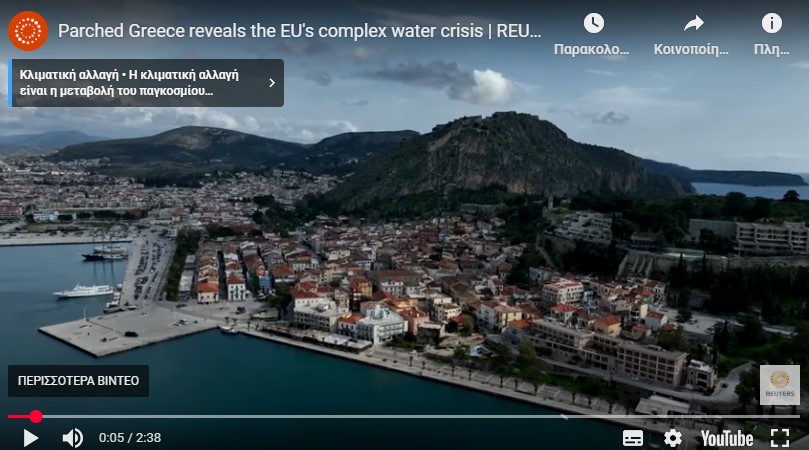Click the 0:05 / 2:38 time display
Viewport: 809px width, 450px height.
coord(130,438)
